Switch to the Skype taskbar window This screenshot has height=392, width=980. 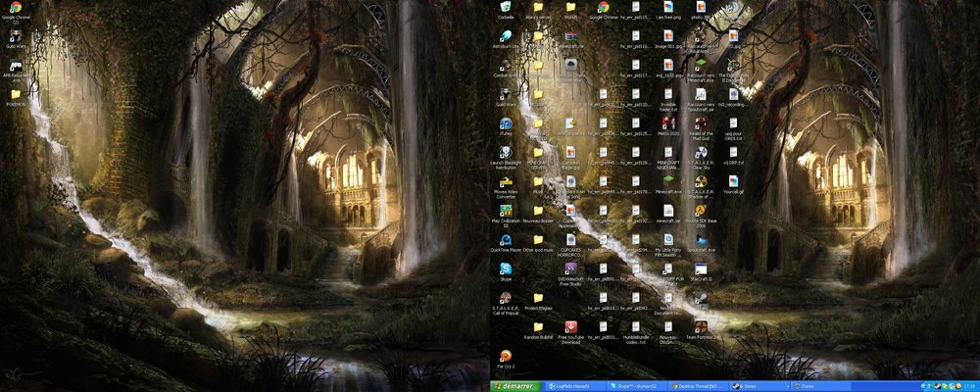tap(637, 386)
